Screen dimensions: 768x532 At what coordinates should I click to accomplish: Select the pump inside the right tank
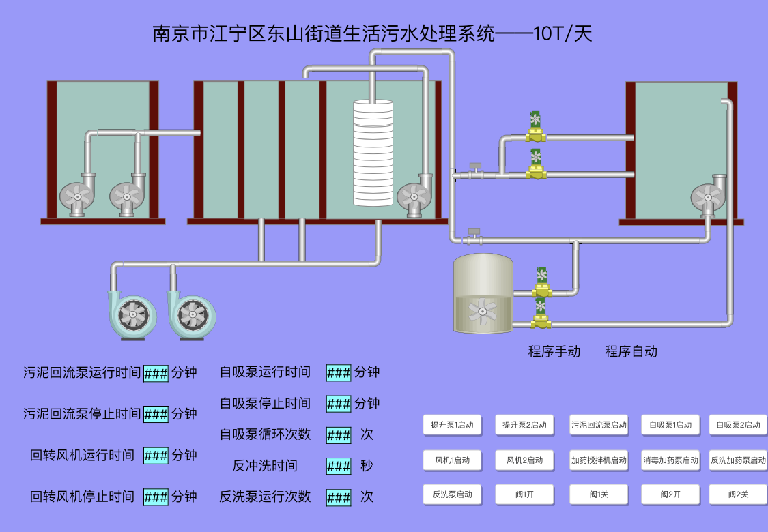click(708, 197)
